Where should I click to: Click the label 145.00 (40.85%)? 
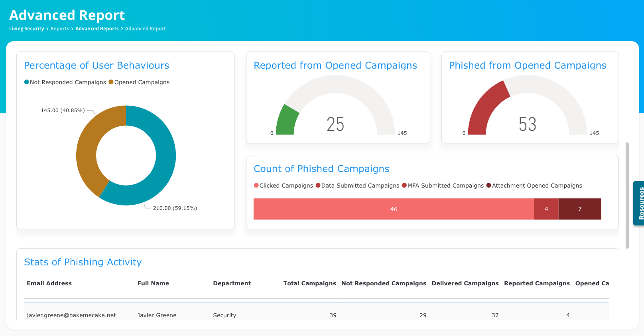(x=63, y=111)
